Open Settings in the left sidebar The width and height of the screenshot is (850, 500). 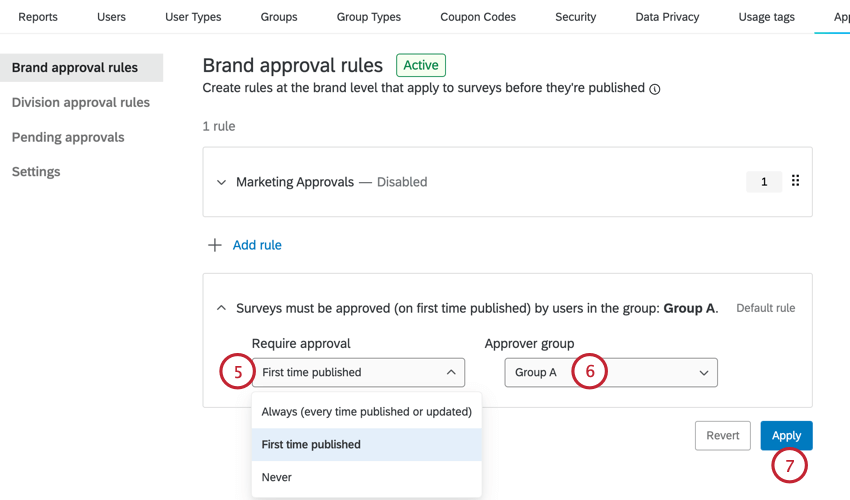coord(36,172)
